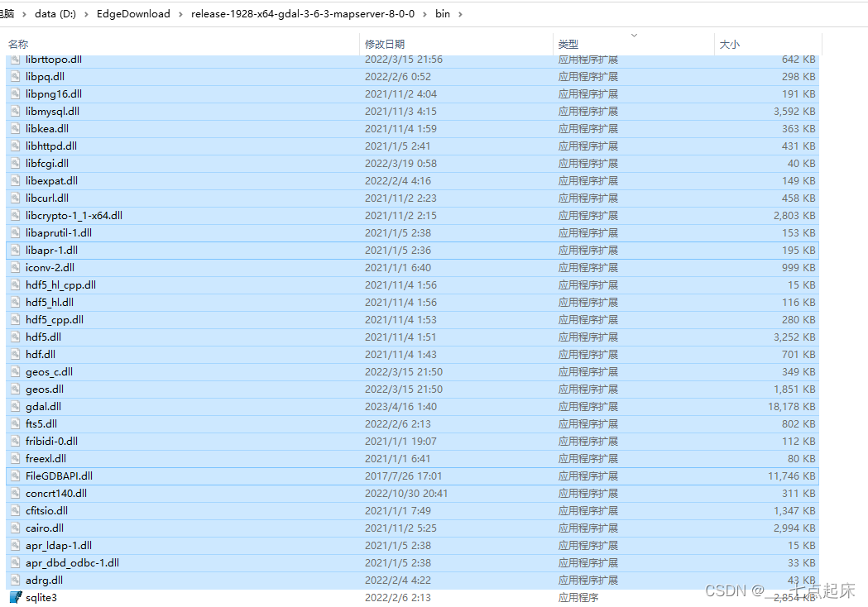Sort files by the 大小 column

[729, 43]
